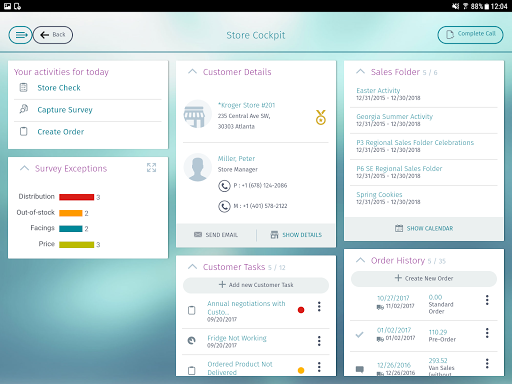Open options for Annual negotiations task
The image size is (512, 384).
coord(319,306)
